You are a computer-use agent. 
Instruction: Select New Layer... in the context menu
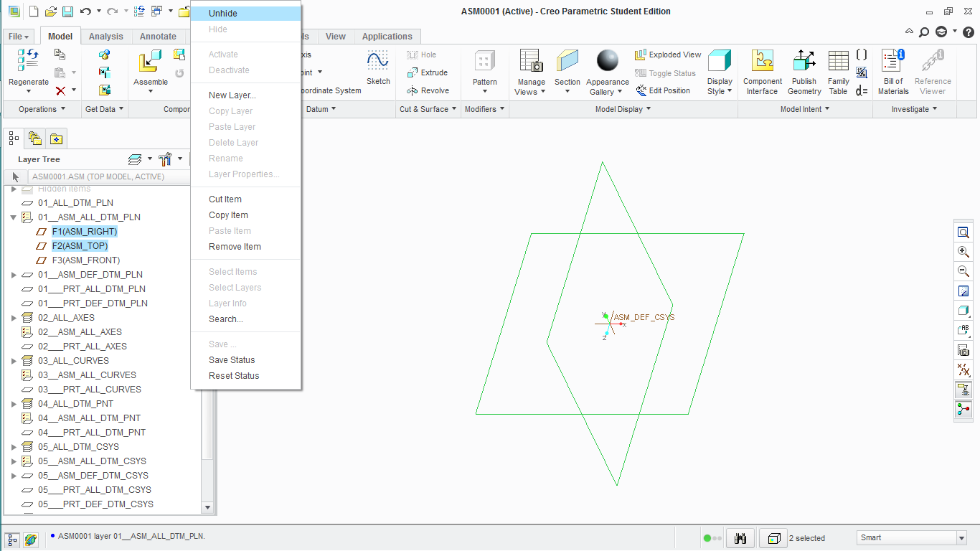(x=232, y=95)
